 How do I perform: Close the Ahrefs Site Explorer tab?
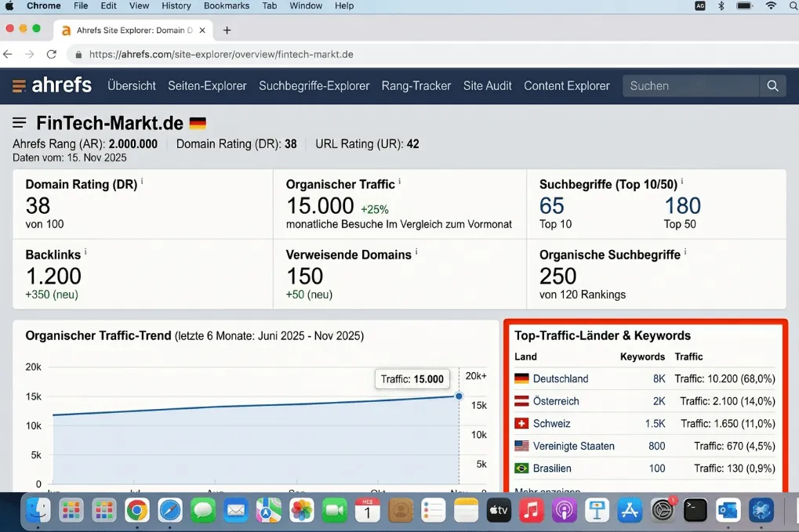[202, 30]
